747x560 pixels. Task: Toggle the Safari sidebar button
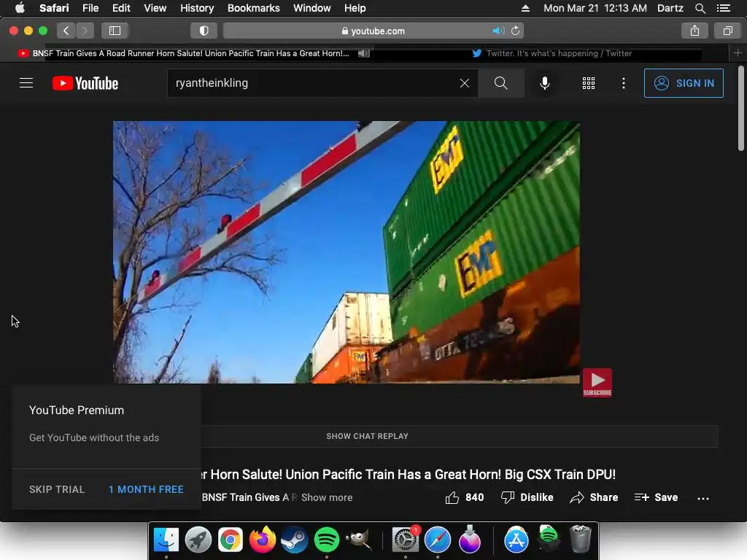tap(115, 31)
